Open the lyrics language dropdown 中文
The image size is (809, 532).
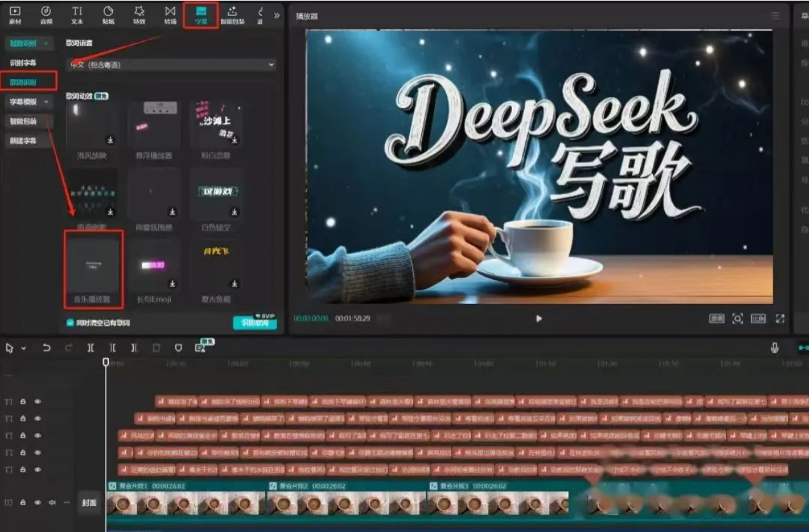171,64
